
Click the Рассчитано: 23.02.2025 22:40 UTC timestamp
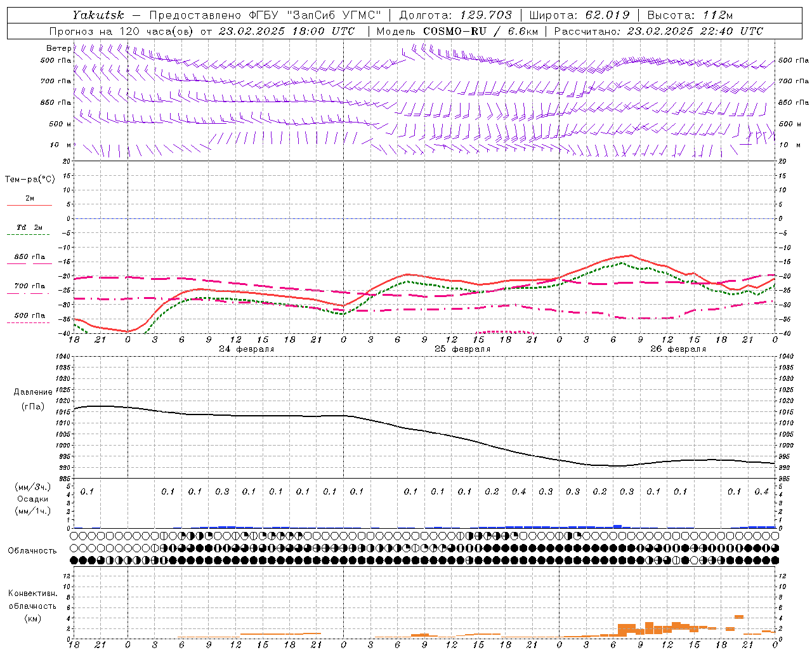point(658,31)
